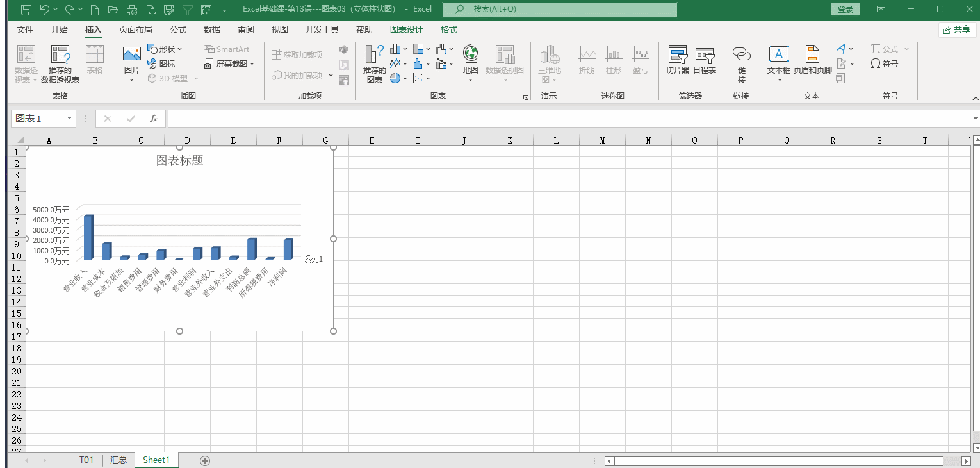Viewport: 980px width, 468px height.
Task: Create a new blank workbook
Action: 94,10
